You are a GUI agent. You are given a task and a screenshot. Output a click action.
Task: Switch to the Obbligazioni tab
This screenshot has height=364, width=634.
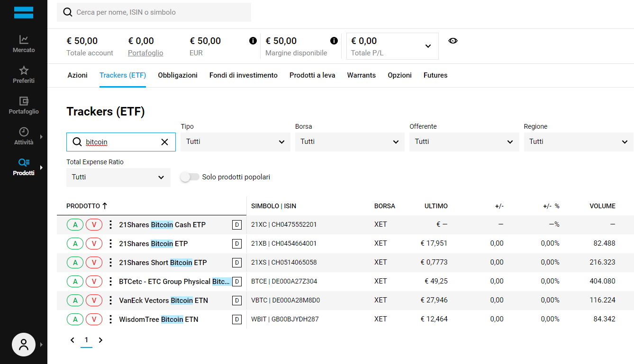(178, 75)
